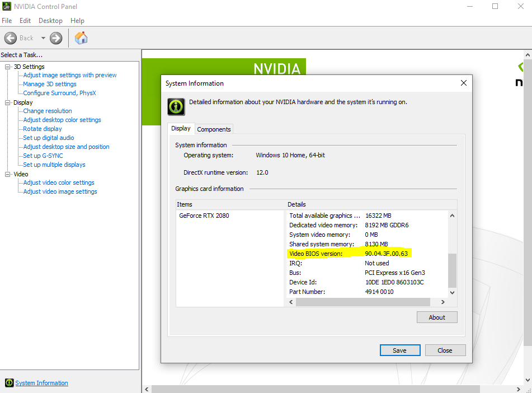The height and width of the screenshot is (393, 532).
Task: Collapse the Display tree node
Action: [7, 102]
